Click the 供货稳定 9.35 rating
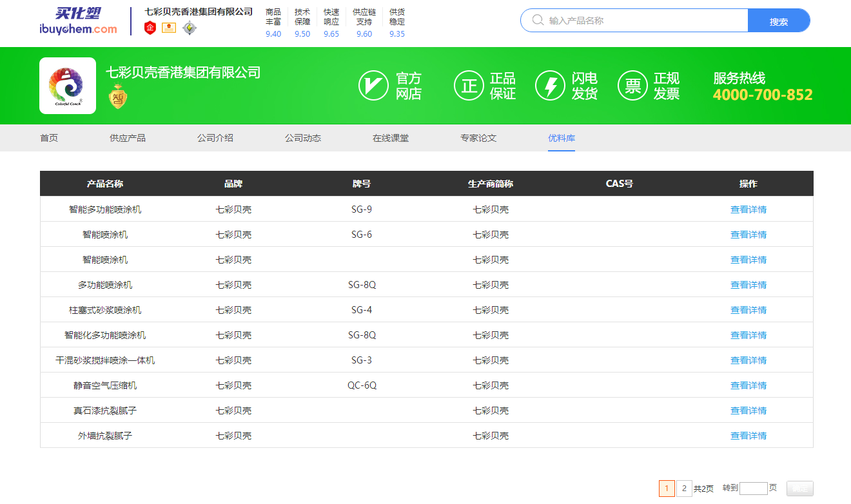Screen dimensions: 851x504 pos(397,23)
